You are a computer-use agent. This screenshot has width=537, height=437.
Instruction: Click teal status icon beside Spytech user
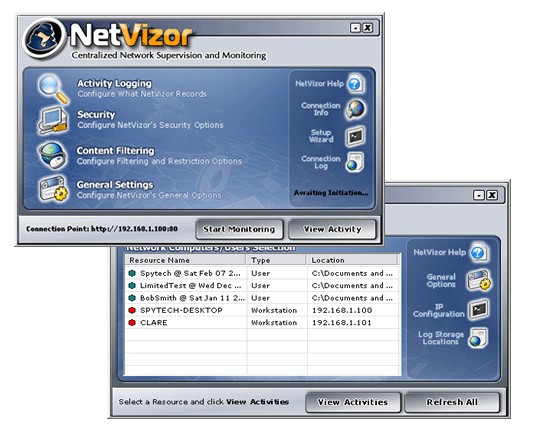132,273
